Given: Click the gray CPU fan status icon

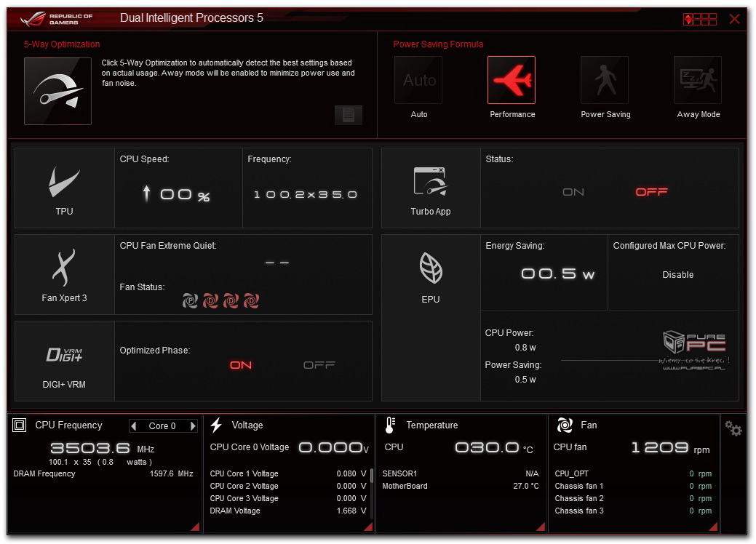Looking at the screenshot, I should point(190,300).
